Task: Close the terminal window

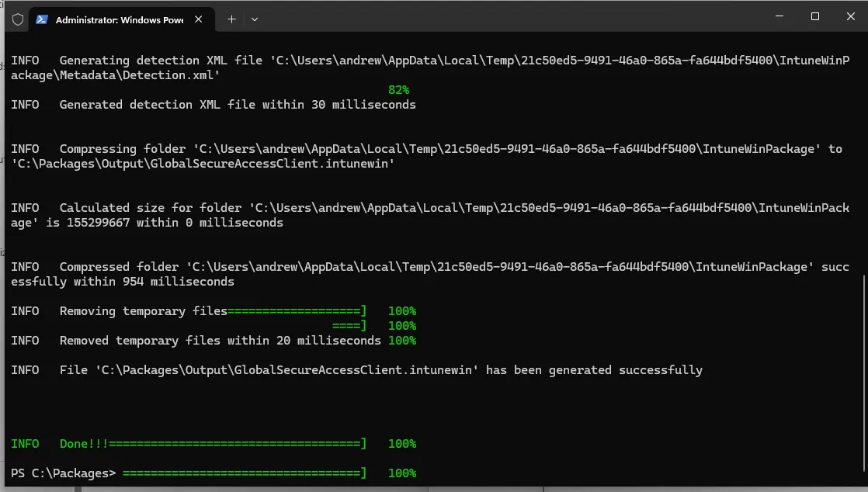Action: pyautogui.click(x=851, y=16)
